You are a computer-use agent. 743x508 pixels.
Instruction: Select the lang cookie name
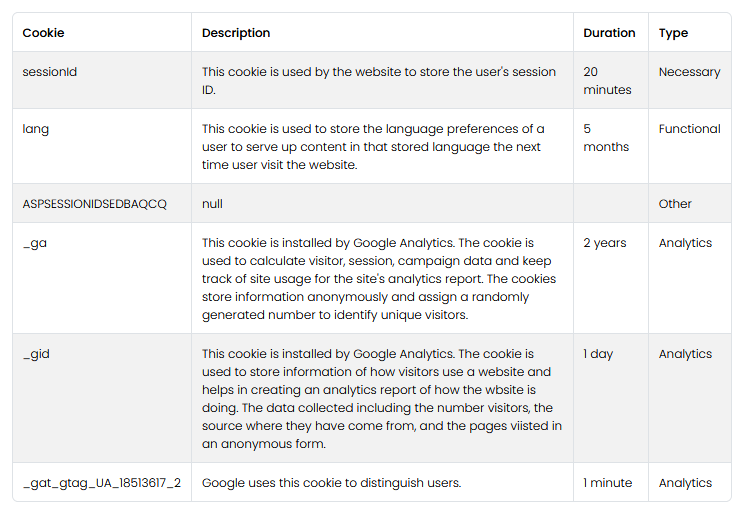[x=35, y=129]
